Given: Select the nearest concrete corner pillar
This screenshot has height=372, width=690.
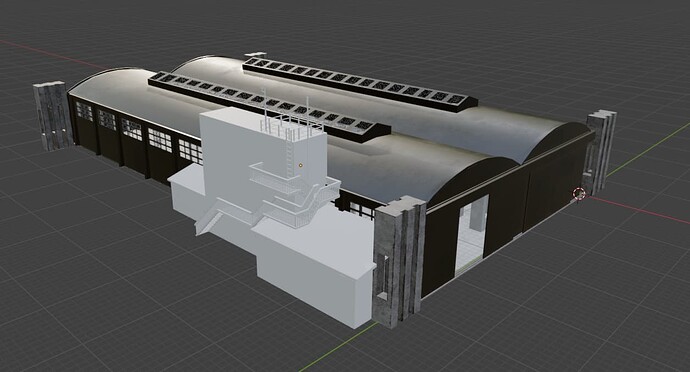Looking at the screenshot, I should (x=399, y=262).
